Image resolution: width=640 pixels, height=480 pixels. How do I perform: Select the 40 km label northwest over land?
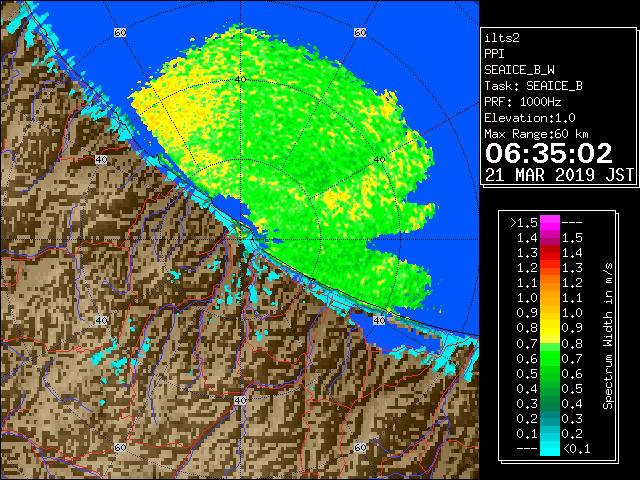tap(101, 160)
